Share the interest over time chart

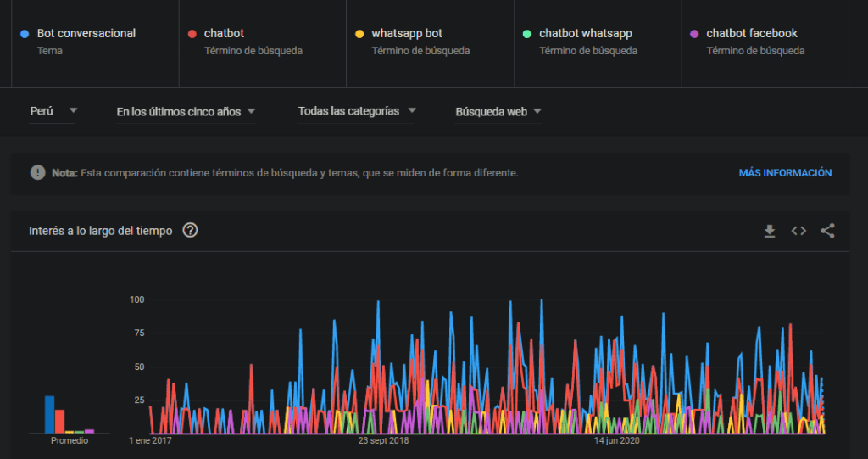(827, 231)
